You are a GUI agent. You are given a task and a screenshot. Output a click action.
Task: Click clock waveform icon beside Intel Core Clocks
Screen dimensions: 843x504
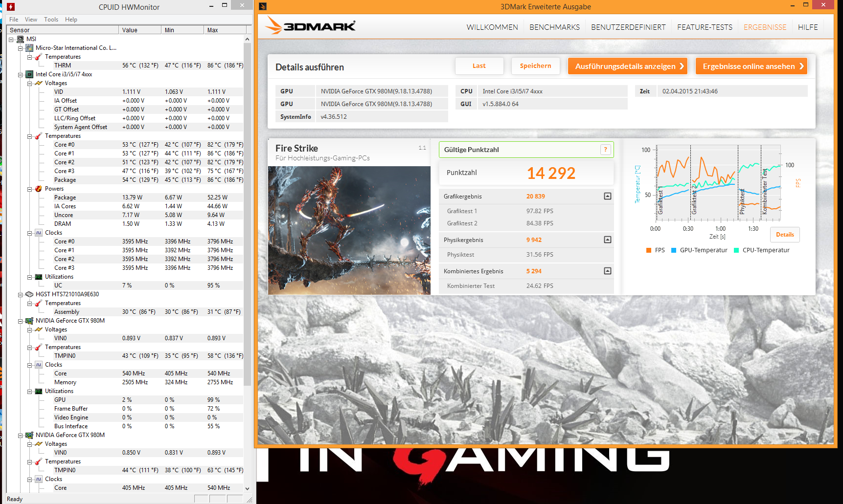(39, 233)
